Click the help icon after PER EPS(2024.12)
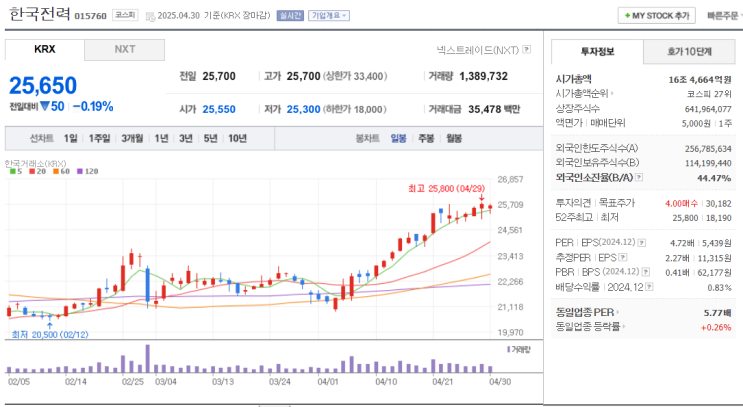This screenshot has height=407, width=743. [642, 243]
